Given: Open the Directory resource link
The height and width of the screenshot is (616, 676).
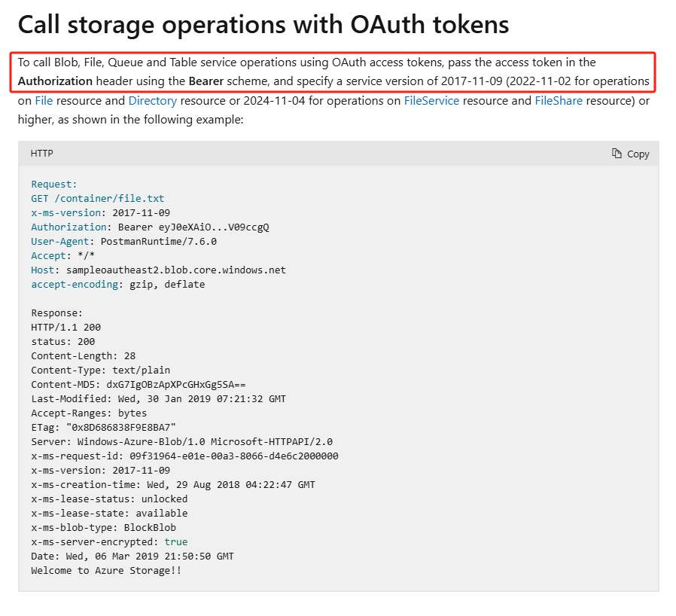Looking at the screenshot, I should tap(152, 100).
